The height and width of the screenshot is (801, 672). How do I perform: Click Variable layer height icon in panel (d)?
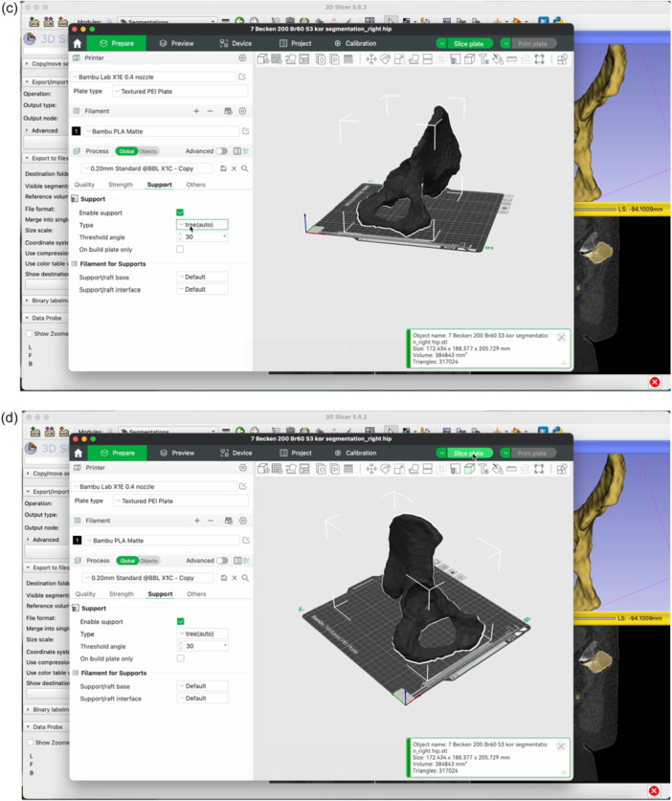[348, 469]
